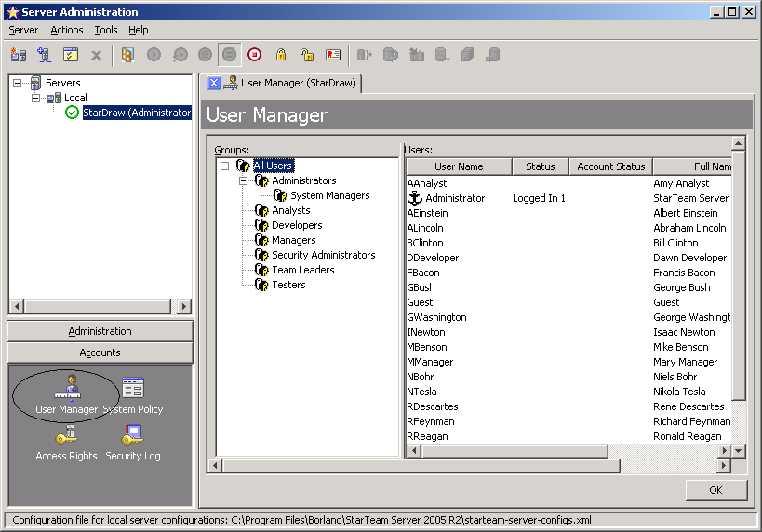Open the Server menu
This screenshot has height=532, width=762.
coord(23,30)
